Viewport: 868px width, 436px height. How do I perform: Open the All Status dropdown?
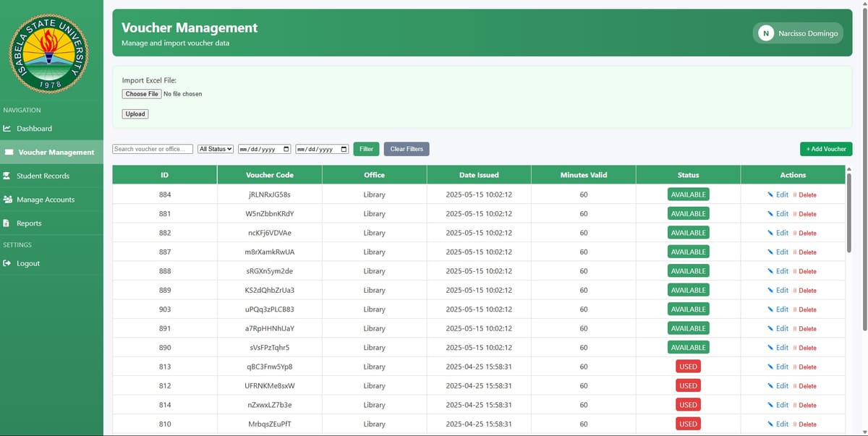click(x=216, y=149)
